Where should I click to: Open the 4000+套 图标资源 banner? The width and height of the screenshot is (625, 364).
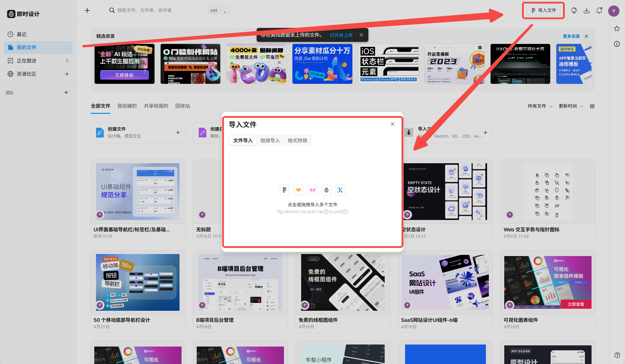256,64
